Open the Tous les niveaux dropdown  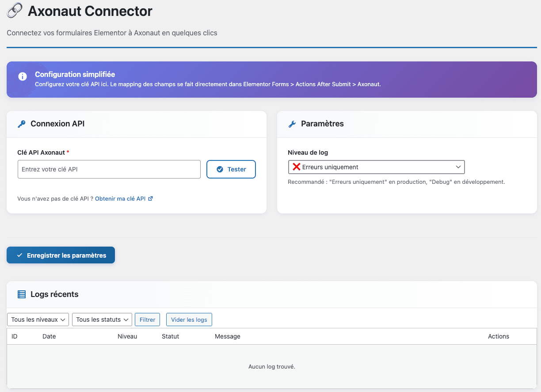(38, 319)
